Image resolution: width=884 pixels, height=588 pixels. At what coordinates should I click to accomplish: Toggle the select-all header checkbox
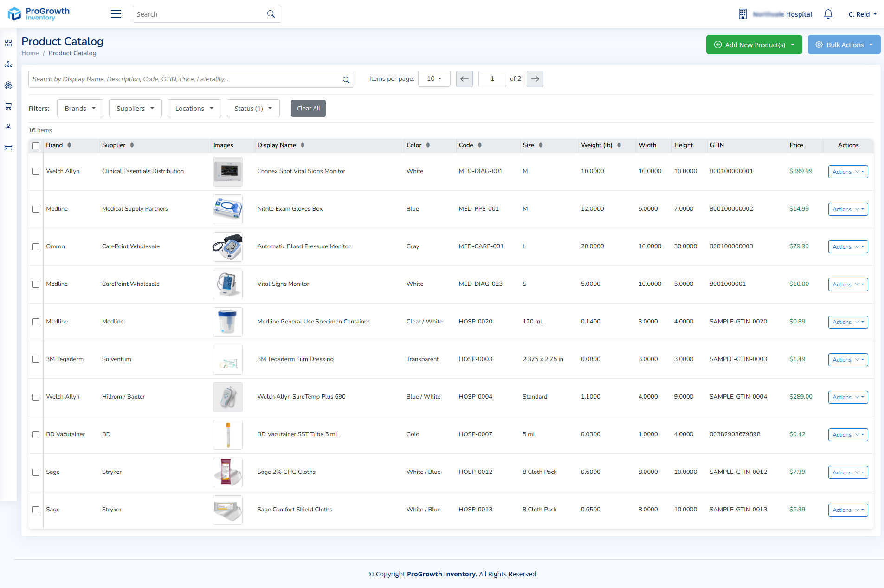point(36,146)
